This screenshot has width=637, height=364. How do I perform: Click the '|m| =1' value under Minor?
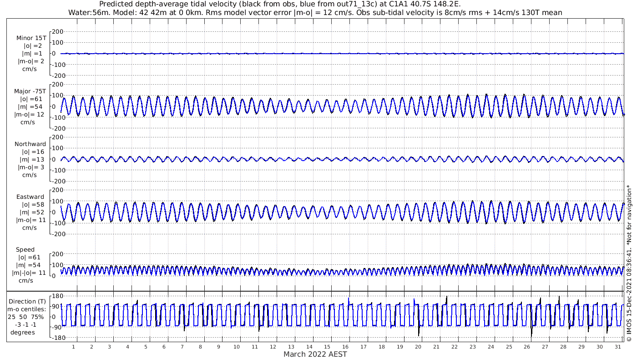(32, 54)
